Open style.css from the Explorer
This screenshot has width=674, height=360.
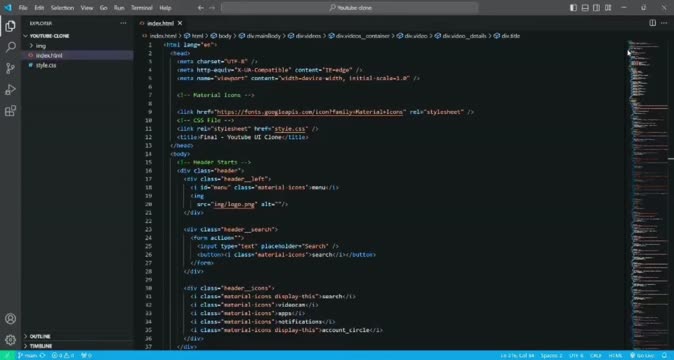77,65
